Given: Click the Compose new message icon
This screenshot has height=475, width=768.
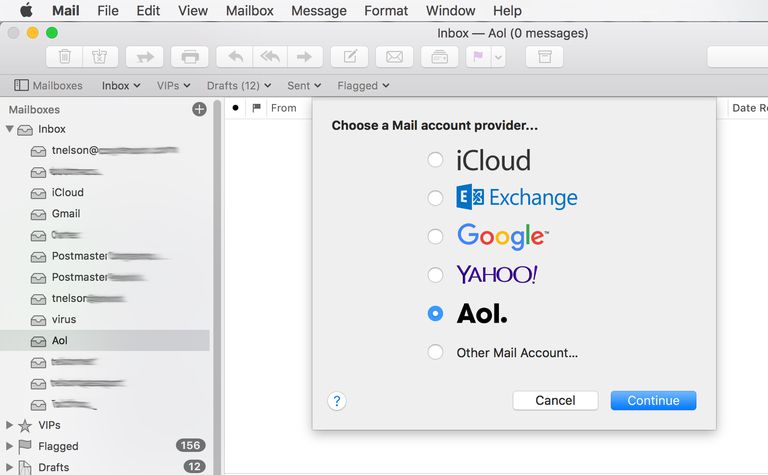Looking at the screenshot, I should click(349, 57).
